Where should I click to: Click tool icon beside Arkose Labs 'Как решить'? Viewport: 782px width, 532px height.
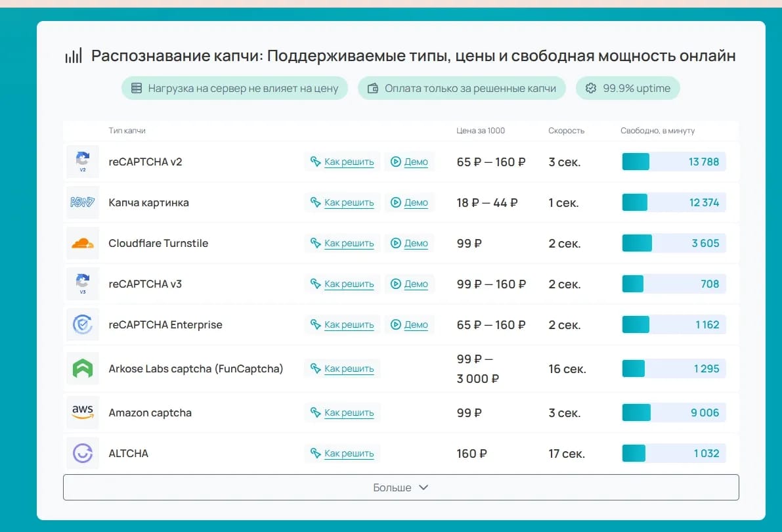[315, 368]
